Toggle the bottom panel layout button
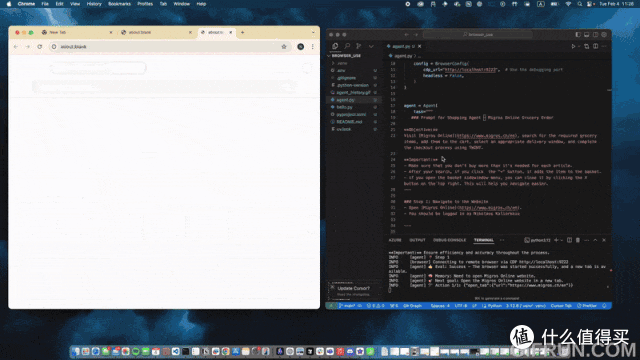The width and height of the screenshot is (640, 360). (587, 35)
